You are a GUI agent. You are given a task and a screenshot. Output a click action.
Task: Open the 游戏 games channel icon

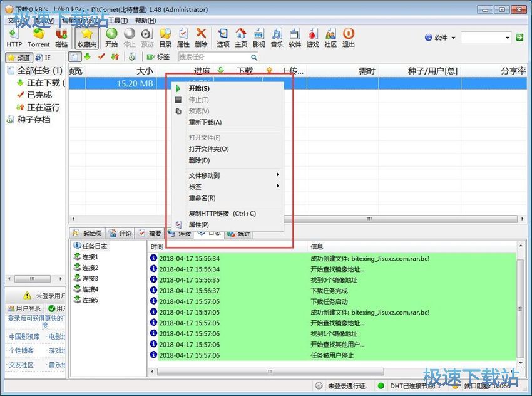tap(313, 38)
